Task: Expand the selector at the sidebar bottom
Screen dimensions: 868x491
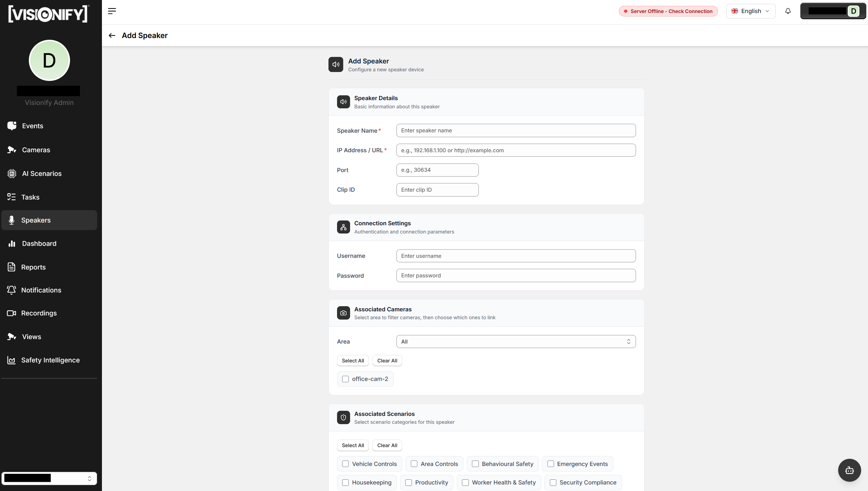Action: click(49, 478)
